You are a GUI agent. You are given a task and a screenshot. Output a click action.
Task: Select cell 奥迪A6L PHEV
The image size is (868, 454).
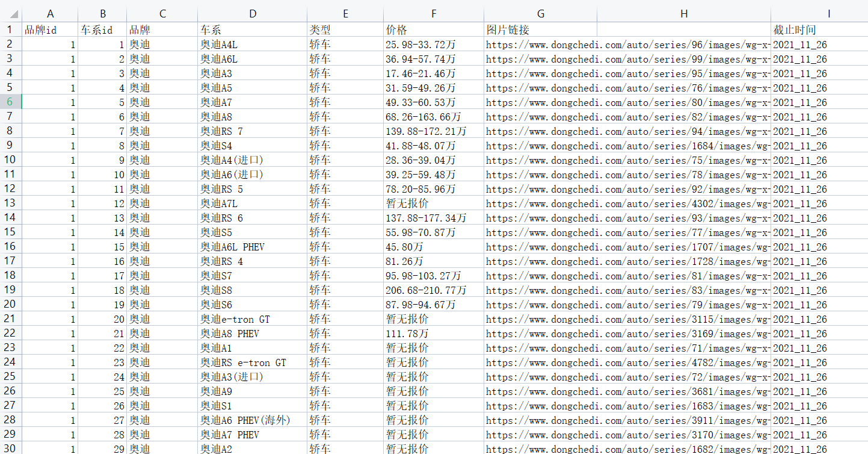253,246
